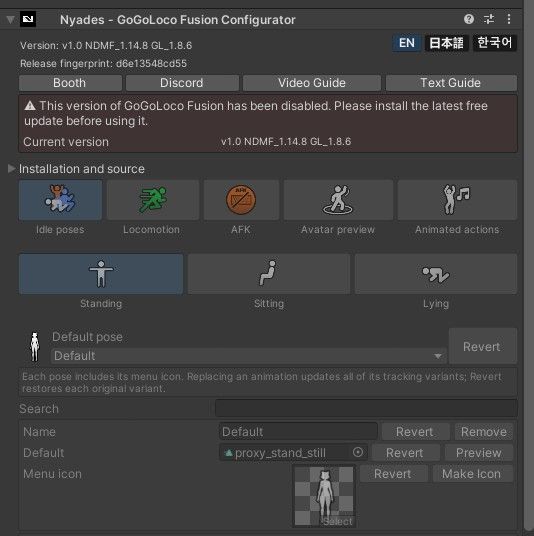Open the component three-dot context menu
Screen dimensions: 534x536
click(509, 19)
